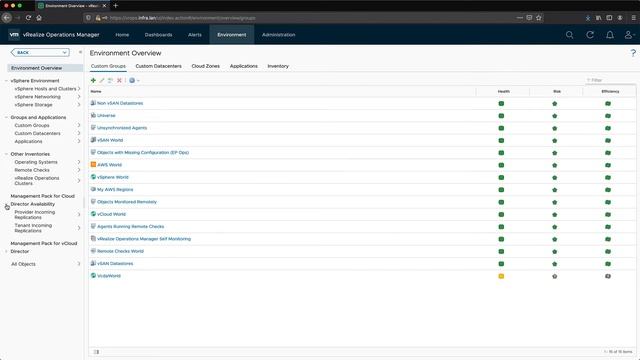Screen dimensions: 640x360
Task: Click the refresh icon in the top bar
Action: (x=590, y=35)
